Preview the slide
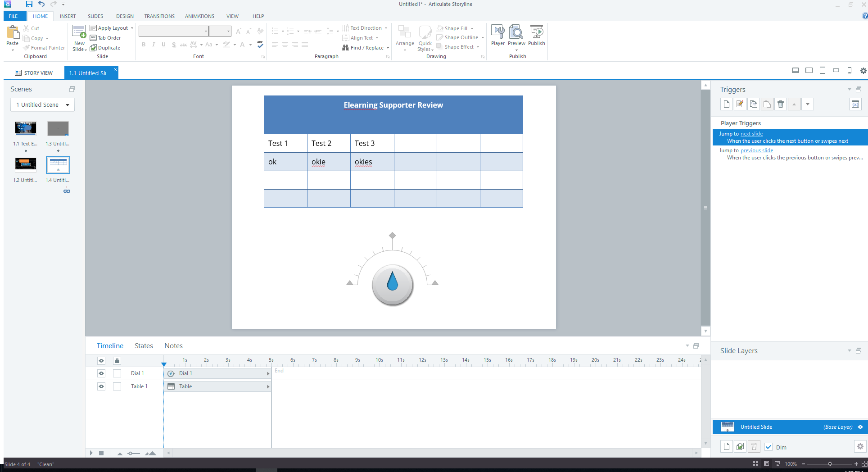 click(x=516, y=36)
